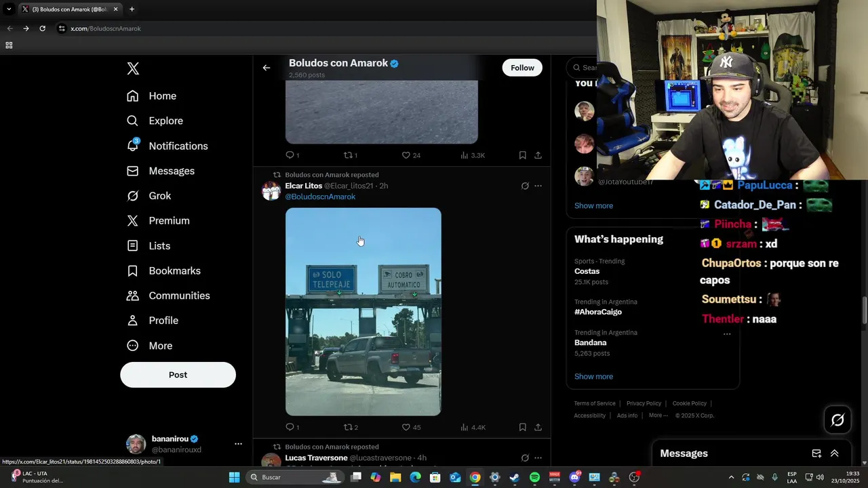This screenshot has width=868, height=488.
Task: Reload the page in the browser
Action: pos(42,28)
